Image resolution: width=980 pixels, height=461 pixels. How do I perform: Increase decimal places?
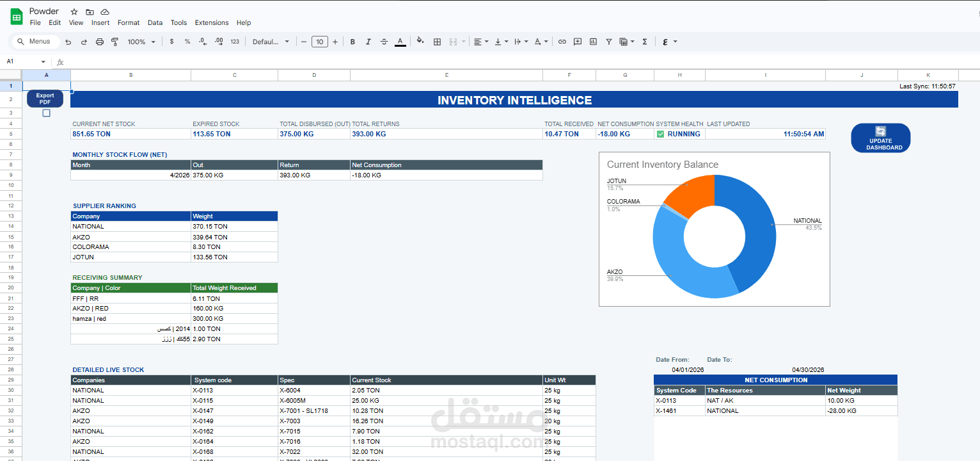[x=219, y=42]
